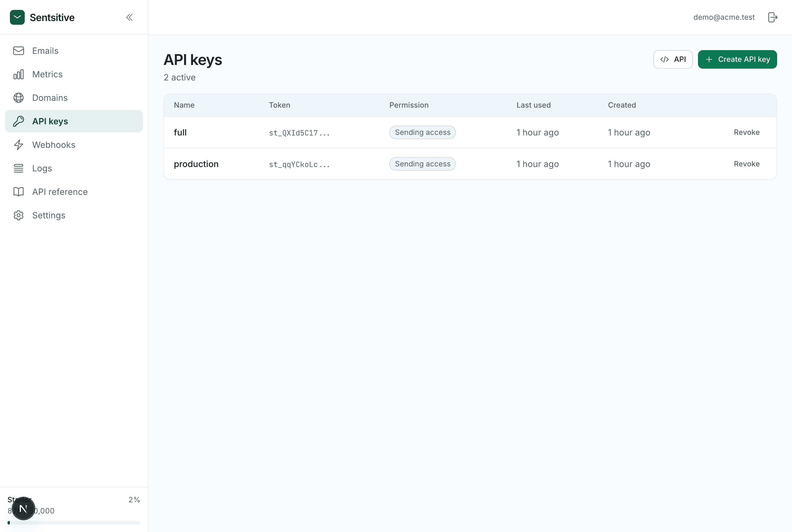The width and height of the screenshot is (792, 532).
Task: Click the Domains globe icon
Action: click(x=19, y=98)
